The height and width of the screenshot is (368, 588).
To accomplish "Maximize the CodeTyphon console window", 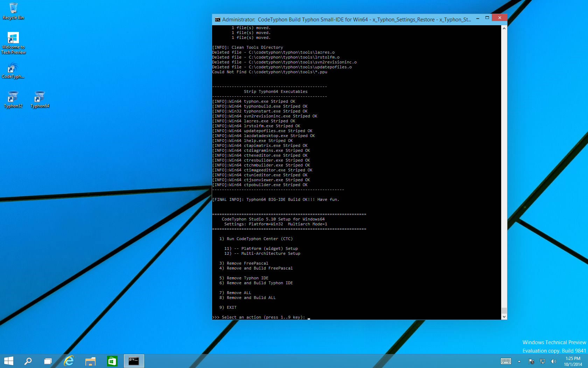I will [487, 18].
